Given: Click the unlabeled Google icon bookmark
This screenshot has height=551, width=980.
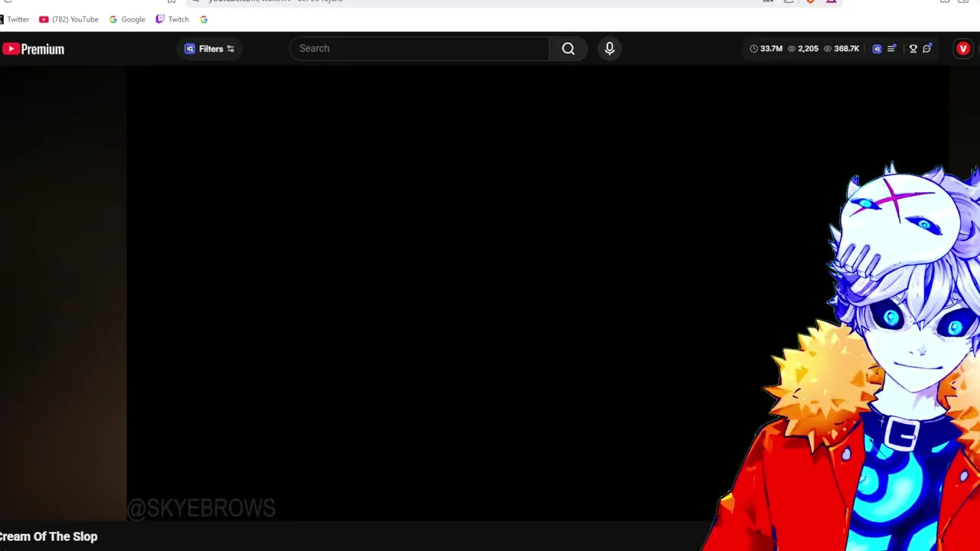Looking at the screenshot, I should point(204,19).
